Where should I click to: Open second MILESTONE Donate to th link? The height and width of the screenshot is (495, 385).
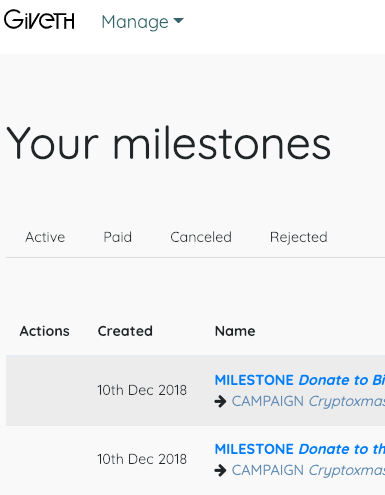click(300, 449)
